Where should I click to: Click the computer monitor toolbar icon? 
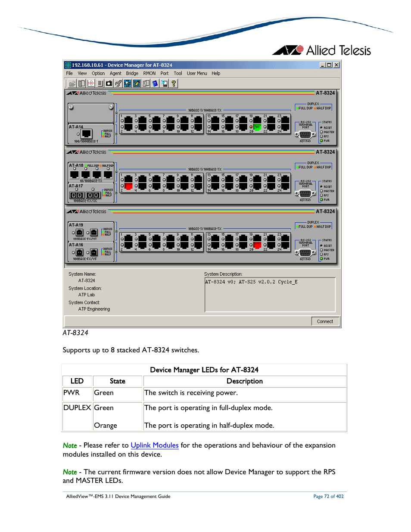[165, 84]
